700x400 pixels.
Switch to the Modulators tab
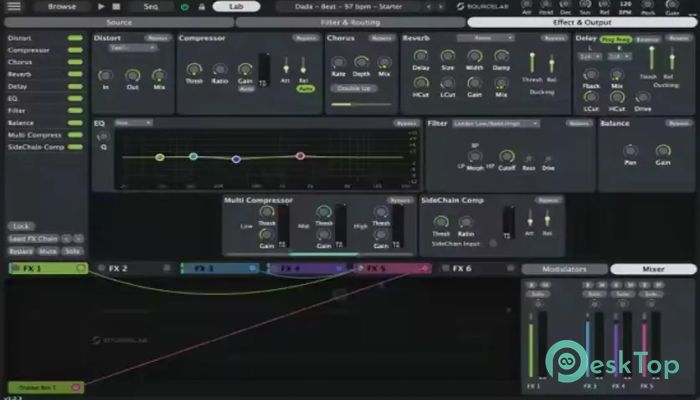pos(564,269)
